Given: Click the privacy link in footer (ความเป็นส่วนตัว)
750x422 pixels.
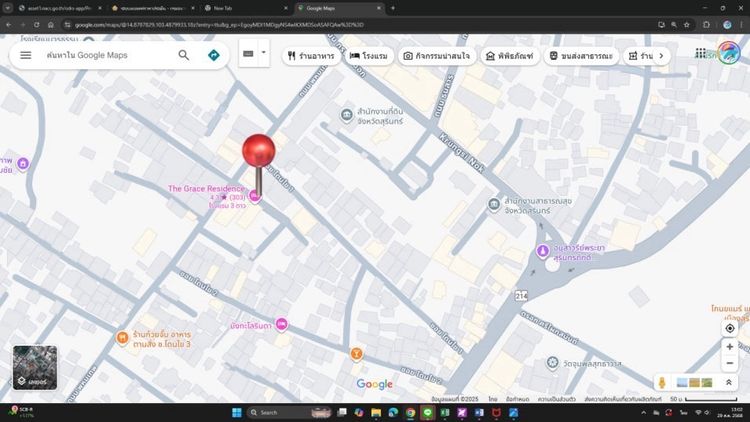Looking at the screenshot, I should (556, 399).
